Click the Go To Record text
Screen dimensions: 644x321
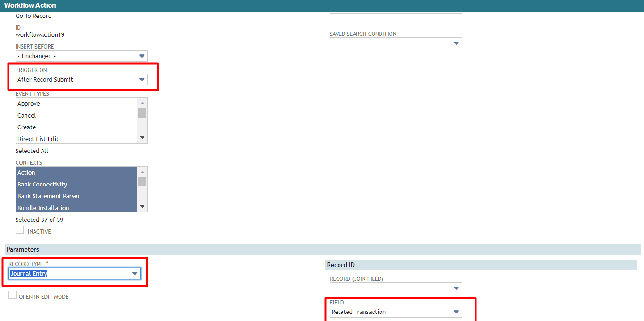pos(34,16)
